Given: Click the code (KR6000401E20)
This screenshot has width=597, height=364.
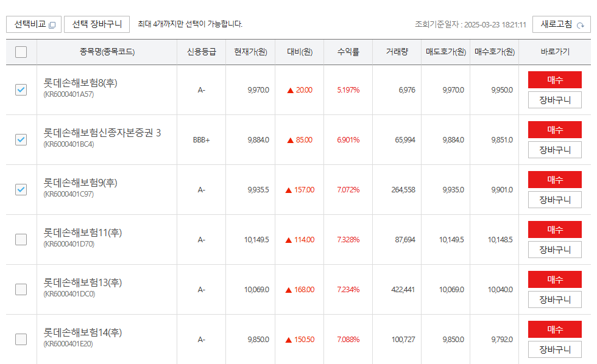Looking at the screenshot, I should [68, 344].
